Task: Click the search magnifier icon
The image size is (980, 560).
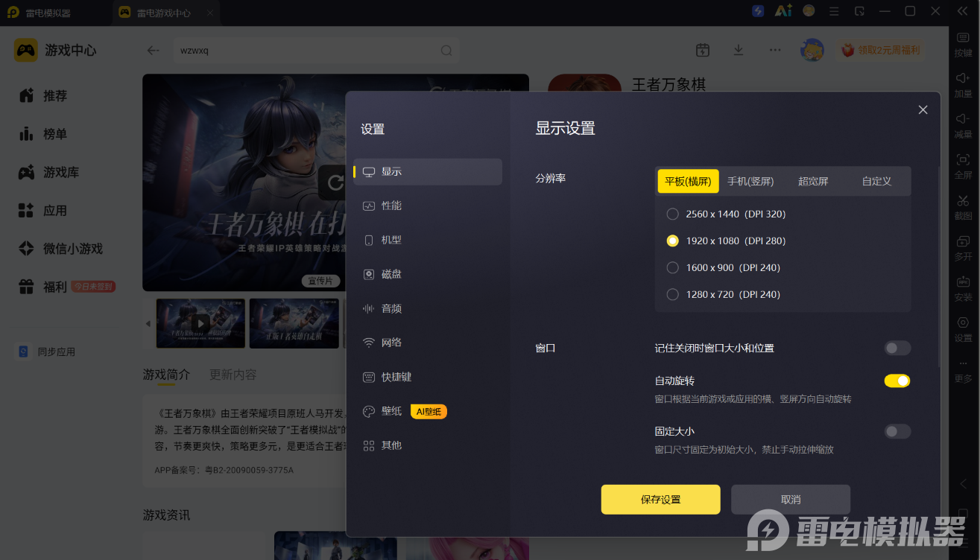Action: click(x=446, y=51)
